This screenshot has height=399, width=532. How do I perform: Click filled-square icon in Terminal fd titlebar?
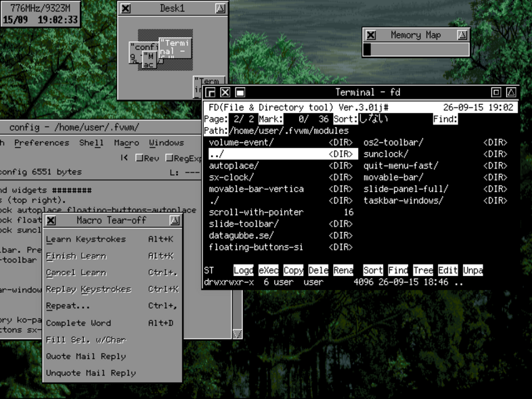click(x=240, y=92)
